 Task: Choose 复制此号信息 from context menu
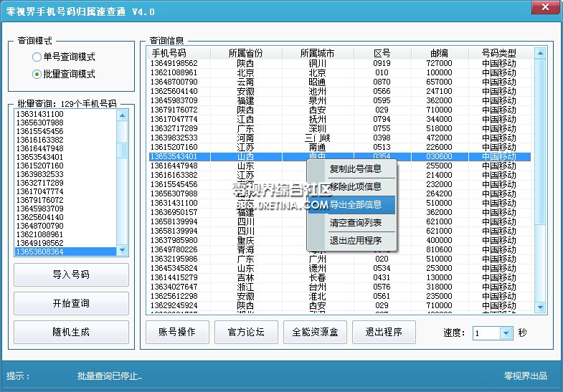tap(355, 169)
